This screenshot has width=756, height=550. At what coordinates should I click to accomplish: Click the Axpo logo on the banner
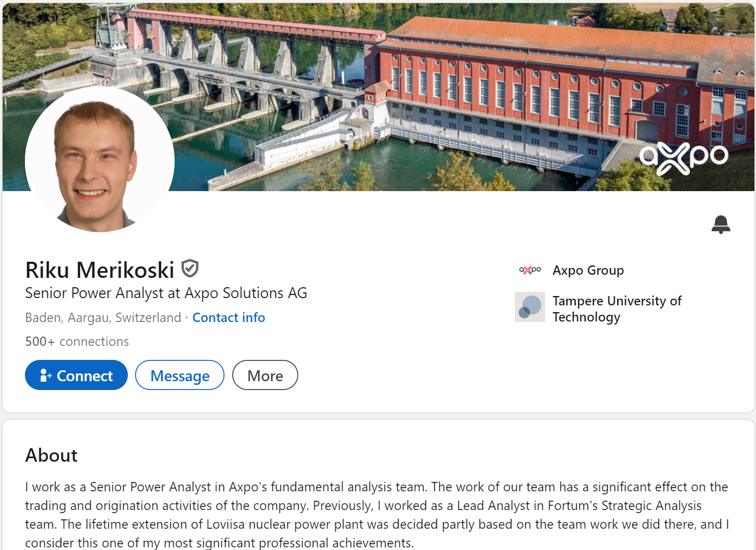click(x=683, y=157)
